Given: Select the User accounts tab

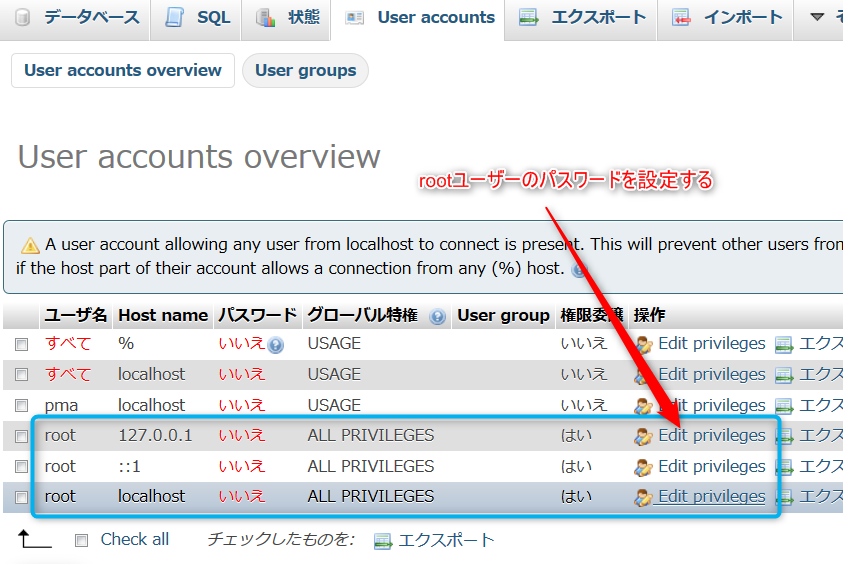Looking at the screenshot, I should point(418,18).
